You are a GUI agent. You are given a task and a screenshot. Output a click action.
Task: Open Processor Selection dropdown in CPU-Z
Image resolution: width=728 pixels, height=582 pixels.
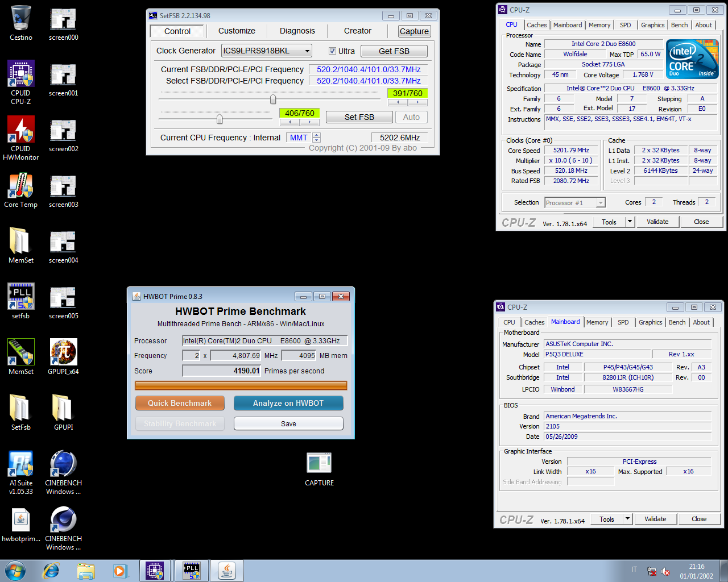tap(575, 203)
